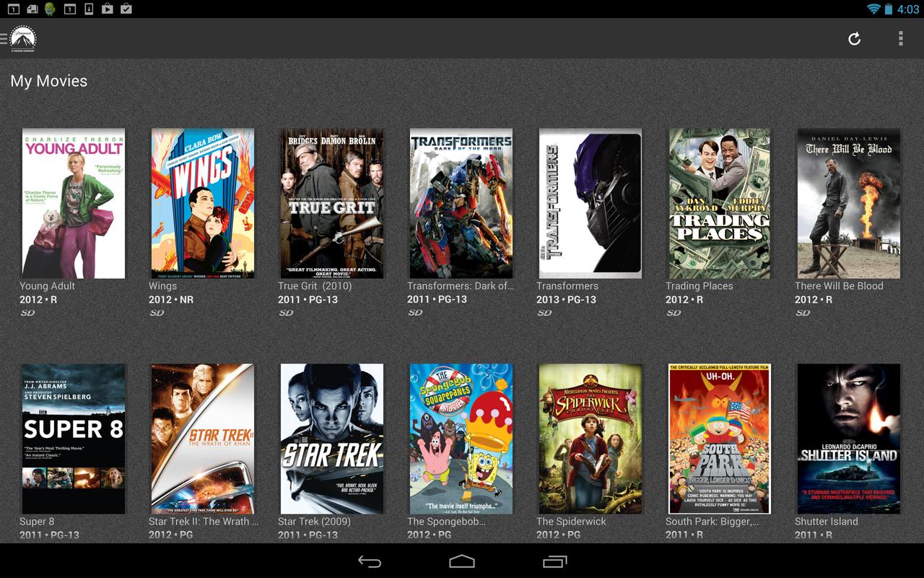Tap the refresh icon in the action bar
This screenshot has width=924, height=578.
tap(854, 39)
